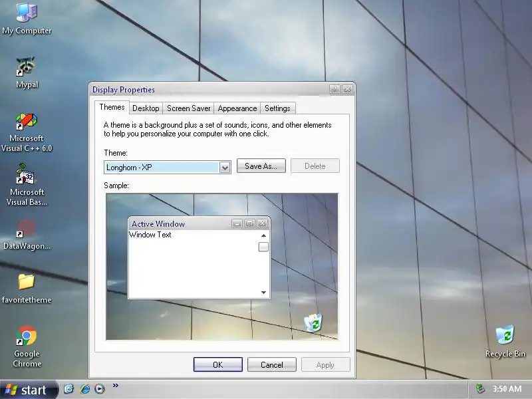Viewport: 532px width, 399px height.
Task: Click the sample scrollbar thumb
Action: click(263, 247)
